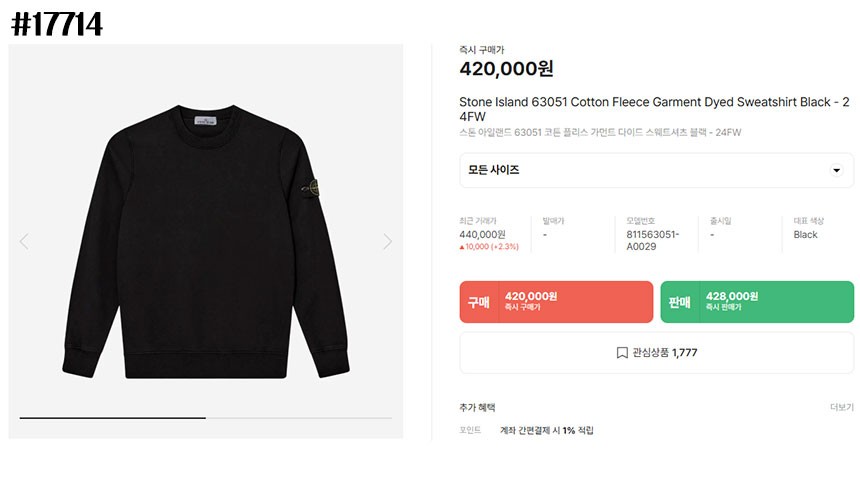
Task: Click the dropdown arrow for 모든 사이즈
Action: click(x=836, y=170)
